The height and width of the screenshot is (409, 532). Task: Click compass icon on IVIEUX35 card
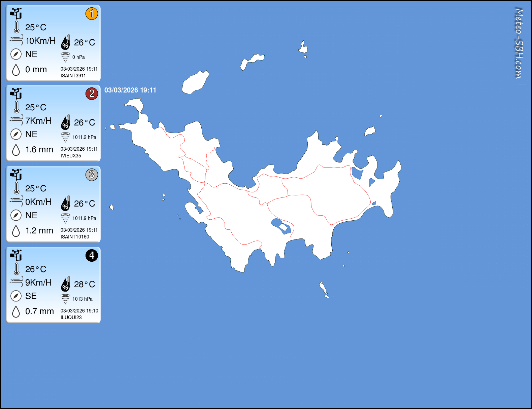[16, 134]
